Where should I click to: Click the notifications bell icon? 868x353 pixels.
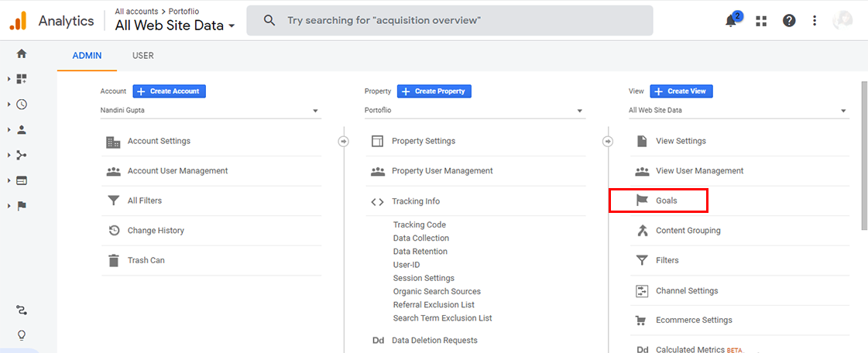click(731, 21)
